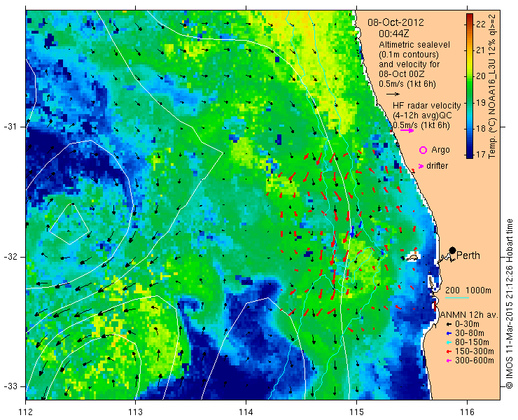The image size is (518, 420).
Task: Click the colorbar tick label 21
Action: pyautogui.click(x=481, y=50)
